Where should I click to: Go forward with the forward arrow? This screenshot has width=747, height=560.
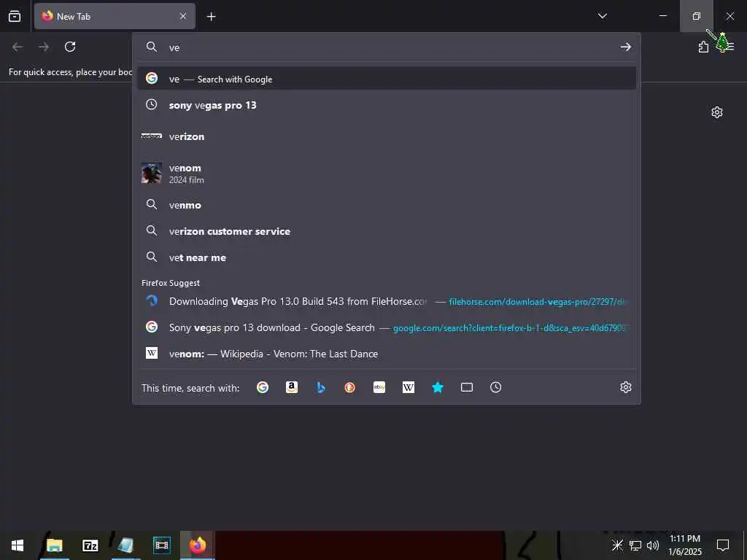pyautogui.click(x=43, y=47)
